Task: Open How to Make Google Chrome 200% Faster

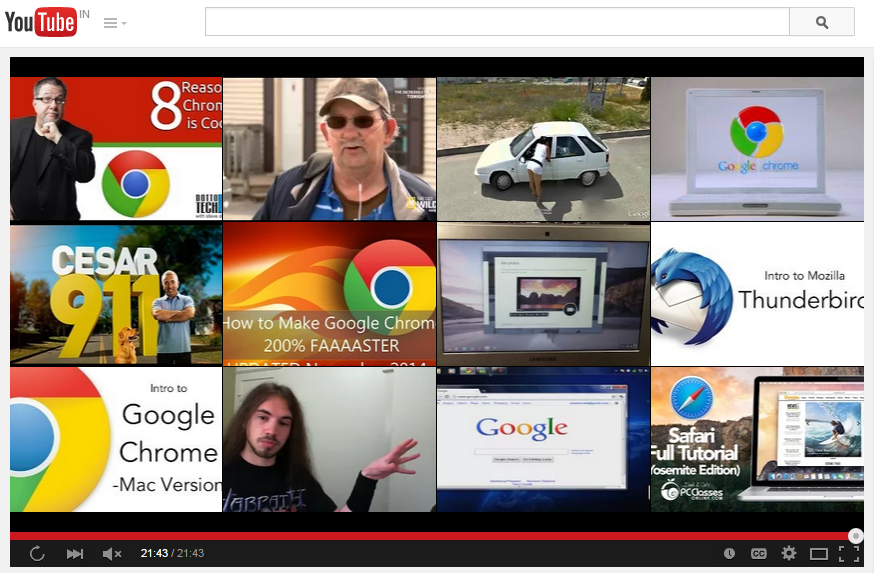Action: 329,294
